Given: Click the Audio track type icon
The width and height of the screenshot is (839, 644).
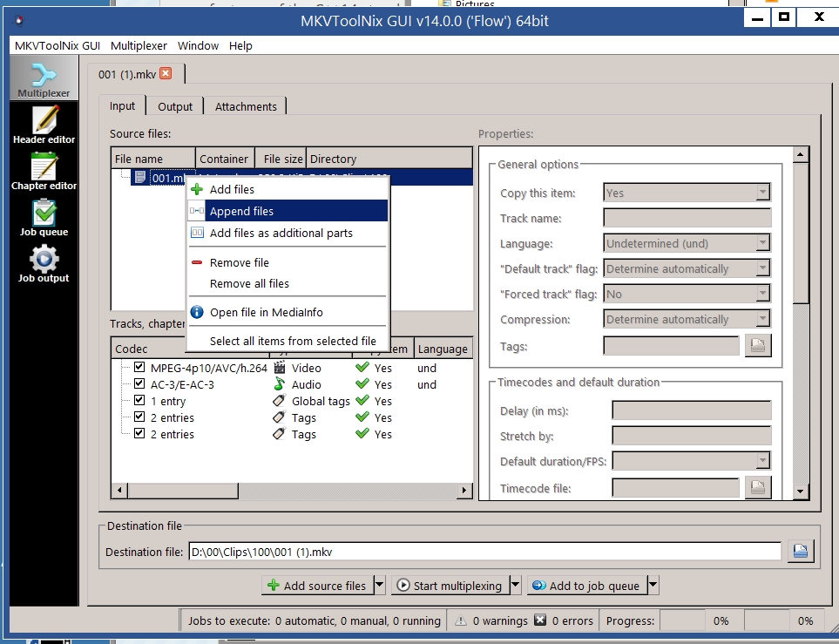Looking at the screenshot, I should [280, 383].
